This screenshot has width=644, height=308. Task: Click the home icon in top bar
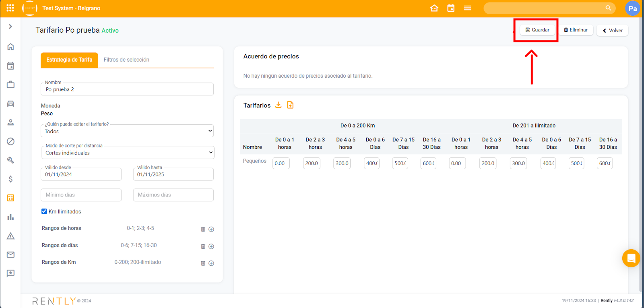click(434, 8)
